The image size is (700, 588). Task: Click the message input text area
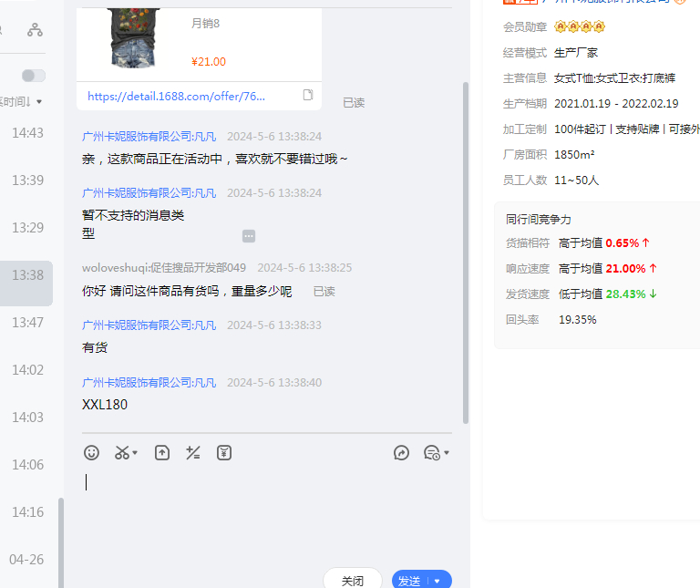(x=264, y=511)
